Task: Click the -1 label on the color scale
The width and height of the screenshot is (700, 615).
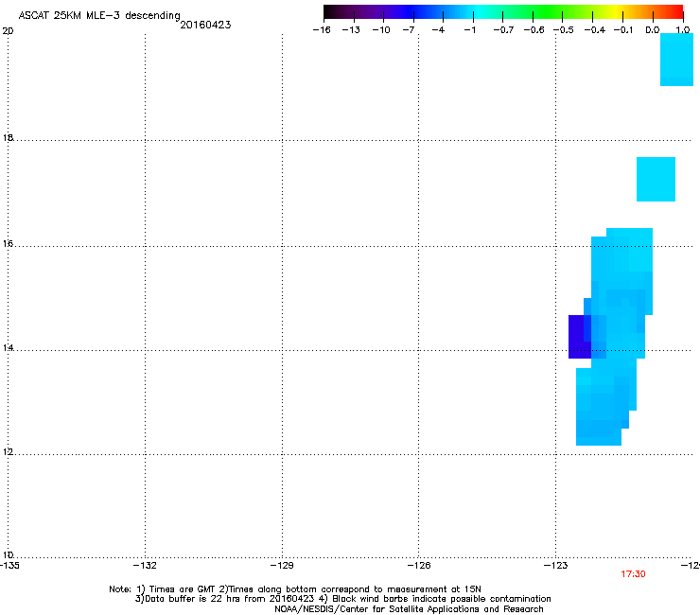Action: (469, 30)
